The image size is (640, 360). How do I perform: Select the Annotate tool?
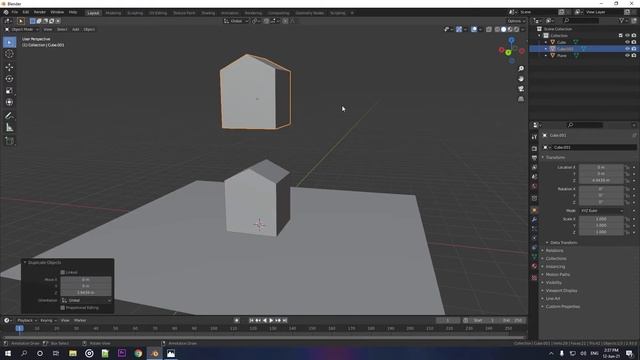pyautogui.click(x=9, y=116)
